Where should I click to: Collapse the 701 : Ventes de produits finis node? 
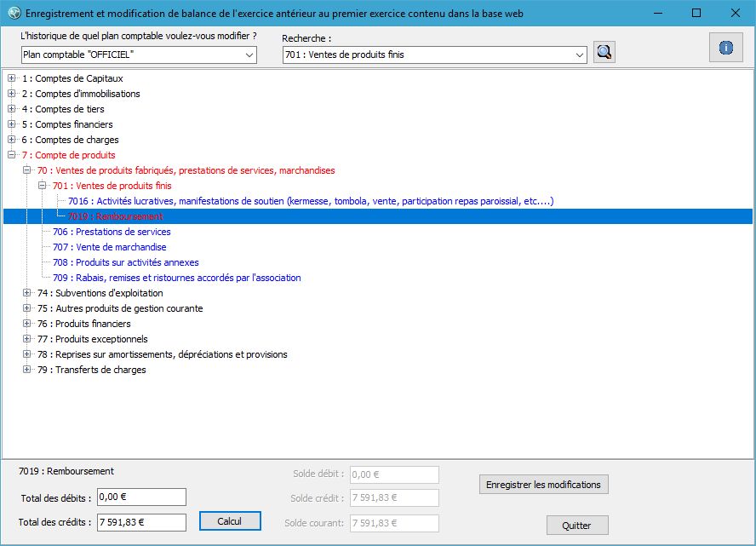(43, 186)
